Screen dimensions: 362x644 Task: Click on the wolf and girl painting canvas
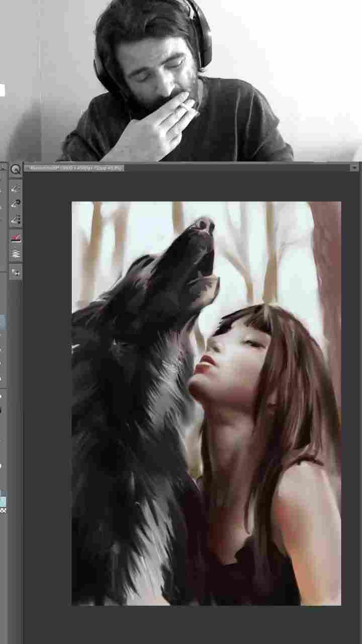click(x=206, y=403)
